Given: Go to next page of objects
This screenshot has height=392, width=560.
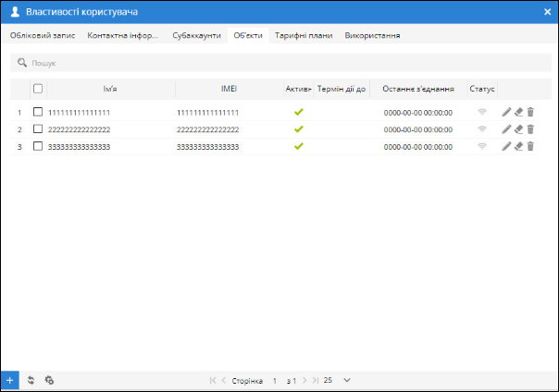Looking at the screenshot, I should (305, 380).
